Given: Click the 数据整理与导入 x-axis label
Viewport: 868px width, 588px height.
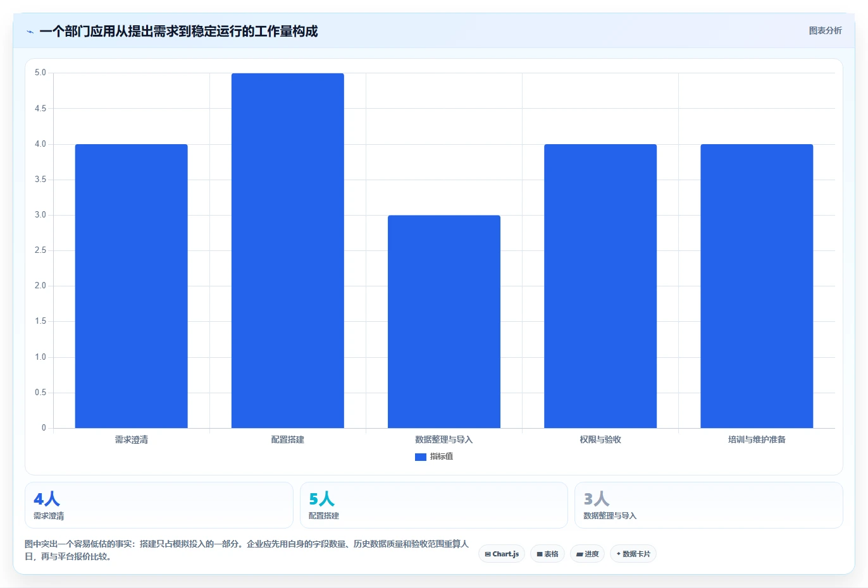Looking at the screenshot, I should click(444, 439).
